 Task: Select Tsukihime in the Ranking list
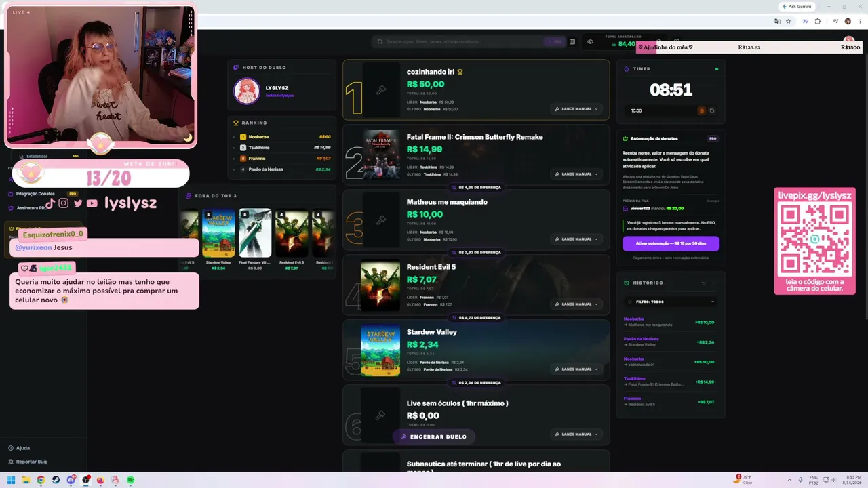click(282, 148)
